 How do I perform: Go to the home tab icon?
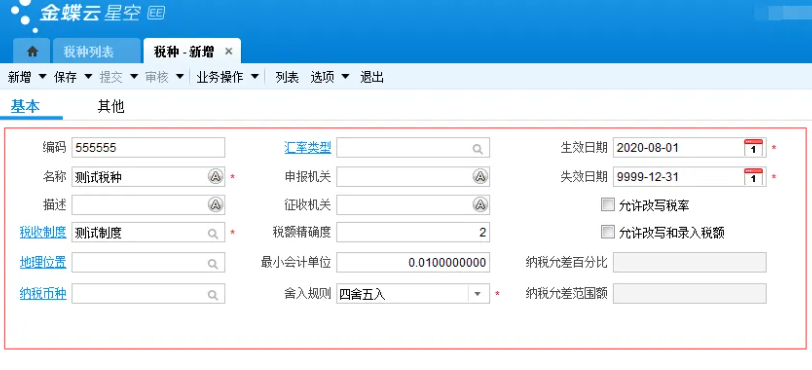(x=32, y=51)
